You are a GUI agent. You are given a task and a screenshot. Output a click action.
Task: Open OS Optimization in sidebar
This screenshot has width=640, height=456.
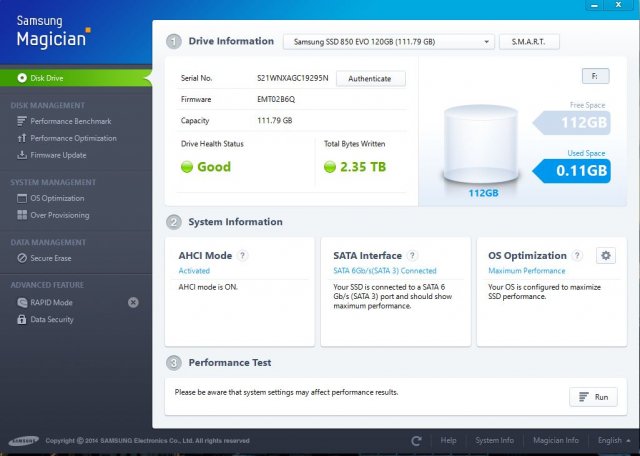click(56, 198)
